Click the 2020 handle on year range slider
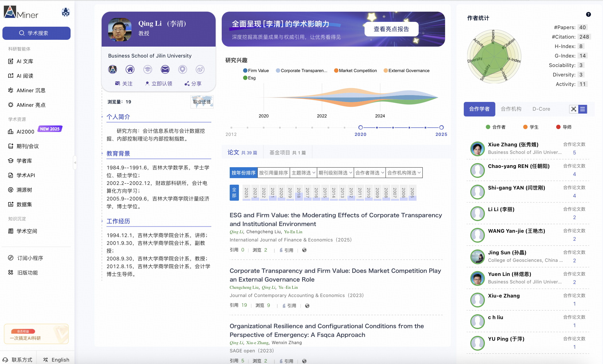Image resolution: width=603 pixels, height=364 pixels. point(360,128)
